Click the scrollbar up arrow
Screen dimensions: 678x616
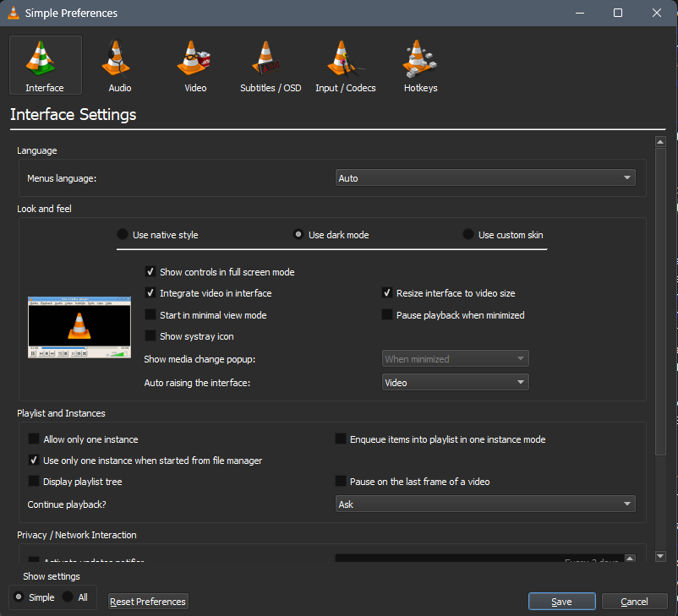pyautogui.click(x=660, y=141)
